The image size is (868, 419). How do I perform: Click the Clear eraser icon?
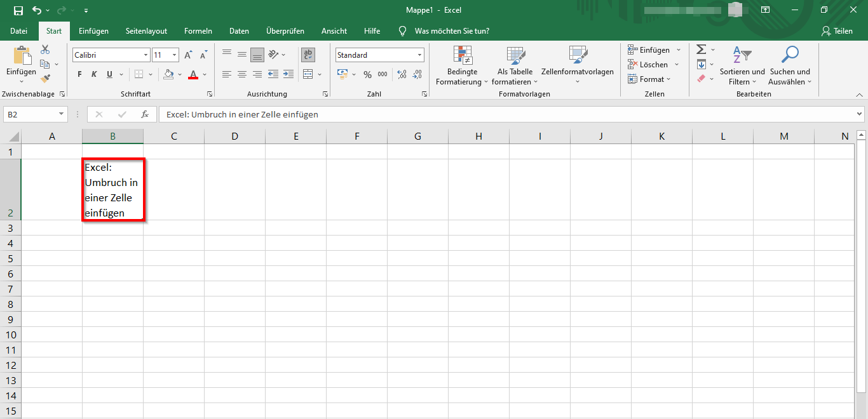click(x=702, y=79)
